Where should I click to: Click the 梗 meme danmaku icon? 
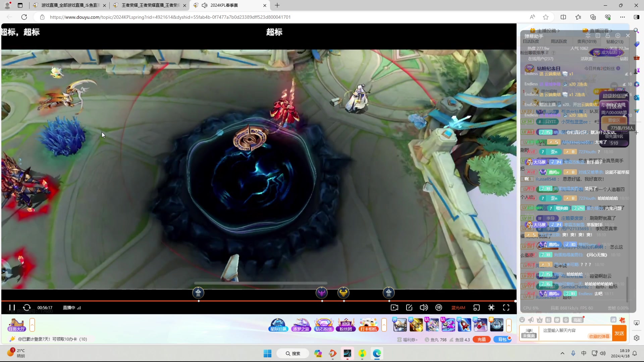(557, 320)
